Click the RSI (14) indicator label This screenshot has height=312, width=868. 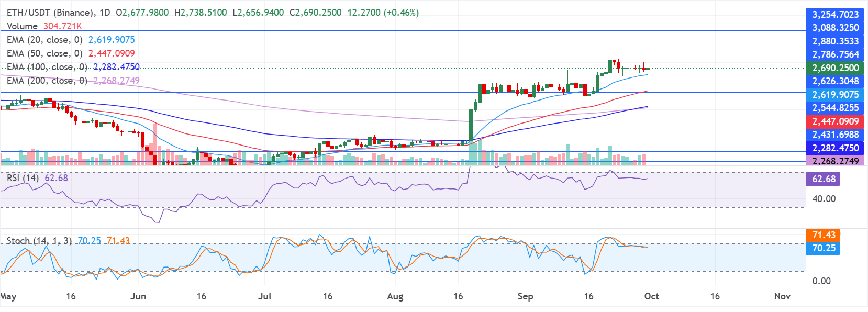[23, 177]
